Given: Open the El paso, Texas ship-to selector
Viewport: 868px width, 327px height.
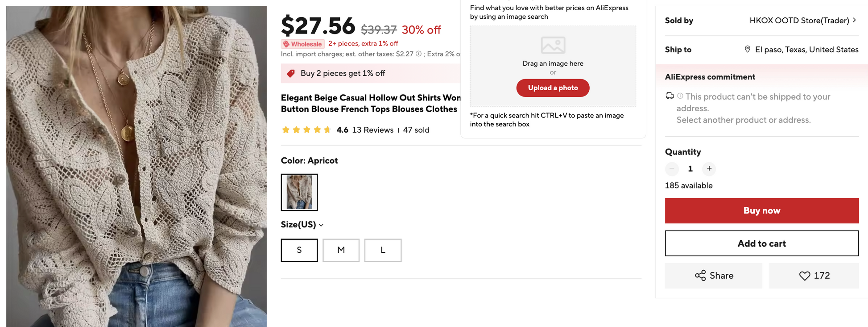Looking at the screenshot, I should [802, 50].
